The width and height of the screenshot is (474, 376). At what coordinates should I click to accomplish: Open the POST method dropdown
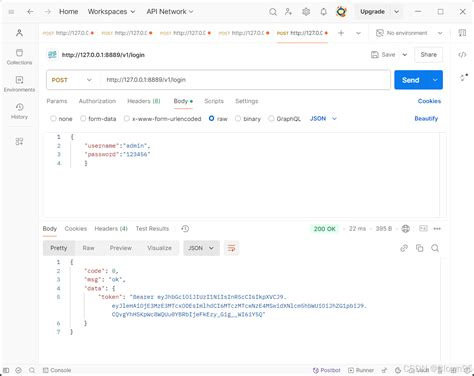point(72,80)
